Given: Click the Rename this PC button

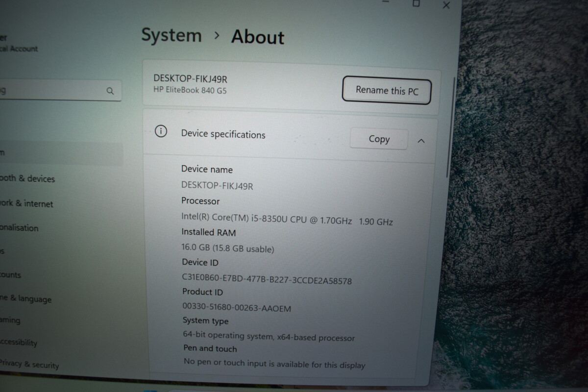Looking at the screenshot, I should 387,91.
